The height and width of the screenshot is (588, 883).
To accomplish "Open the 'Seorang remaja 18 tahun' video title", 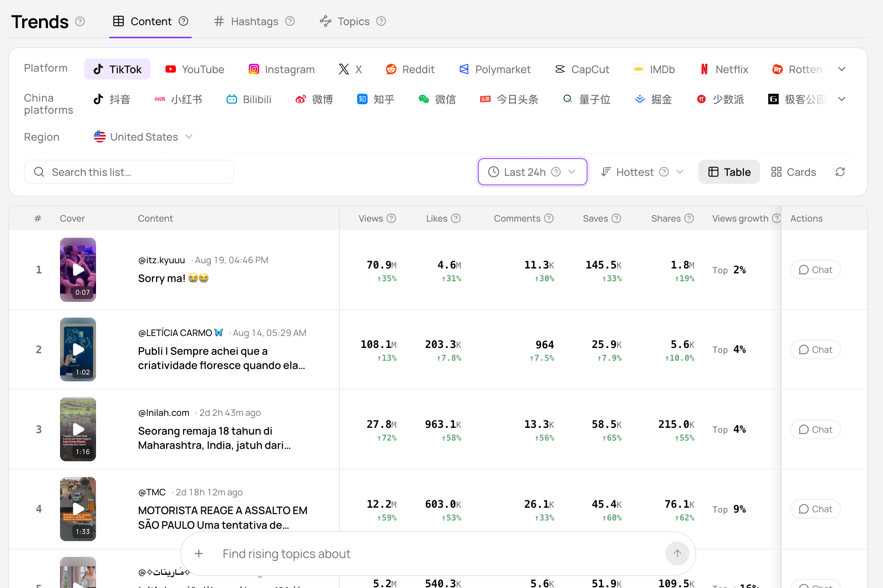I will (215, 438).
